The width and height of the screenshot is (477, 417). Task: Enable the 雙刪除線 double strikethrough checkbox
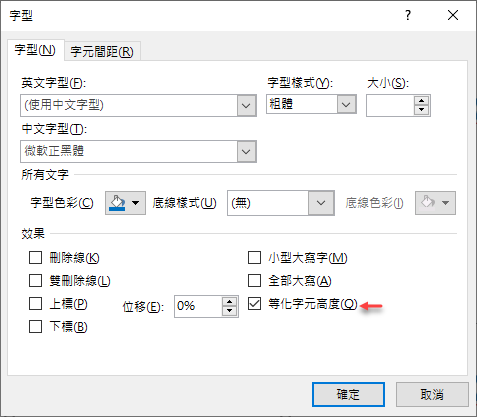tap(35, 280)
